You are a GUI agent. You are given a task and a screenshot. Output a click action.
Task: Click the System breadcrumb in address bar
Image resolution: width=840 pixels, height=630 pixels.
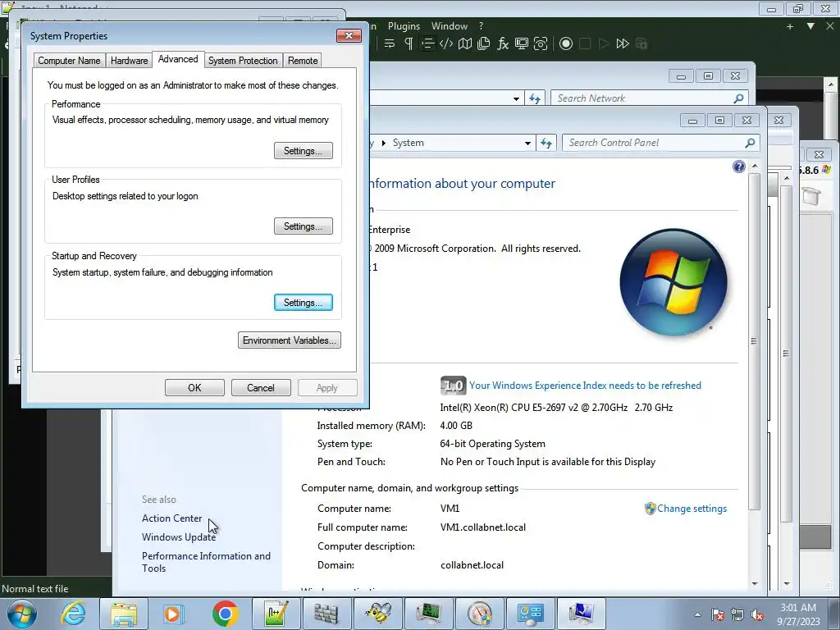[x=409, y=143]
